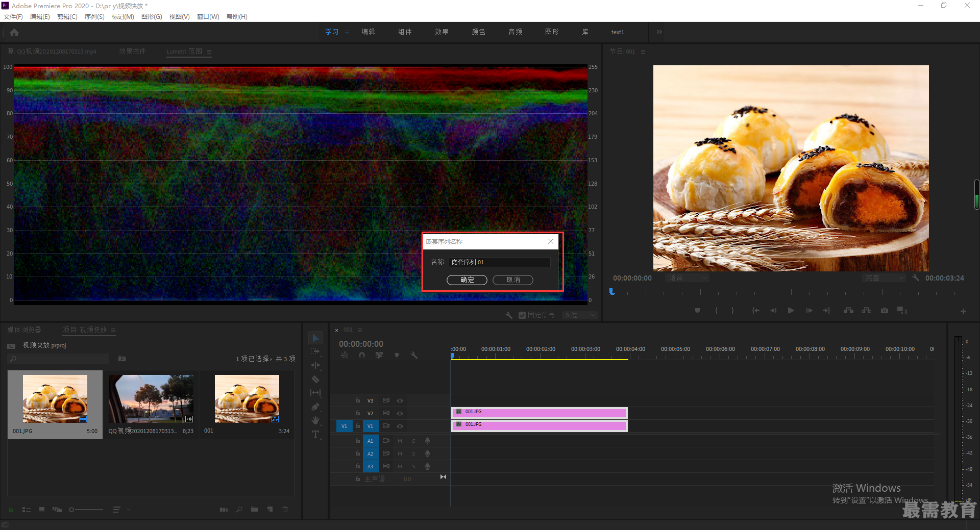Viewport: 980px width, 530px height.
Task: Open timeline display settings wrench
Action: (414, 355)
